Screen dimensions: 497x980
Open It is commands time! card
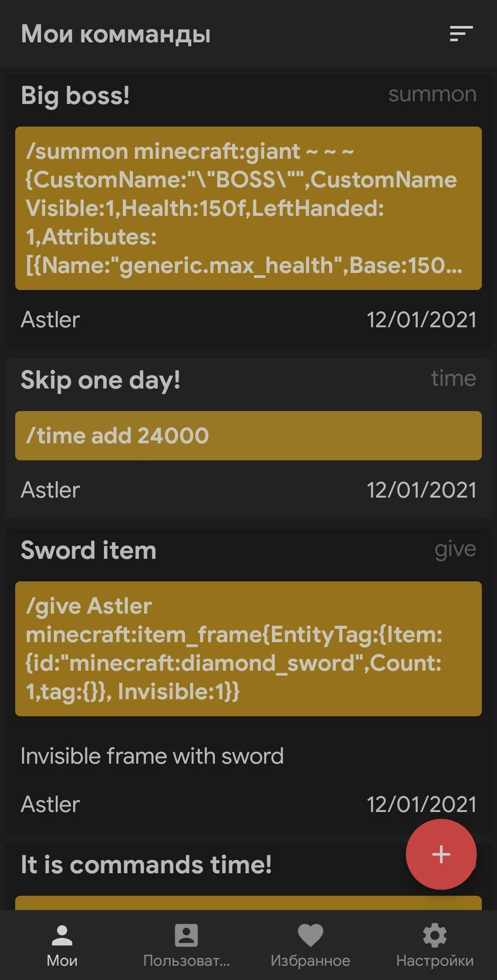click(146, 864)
